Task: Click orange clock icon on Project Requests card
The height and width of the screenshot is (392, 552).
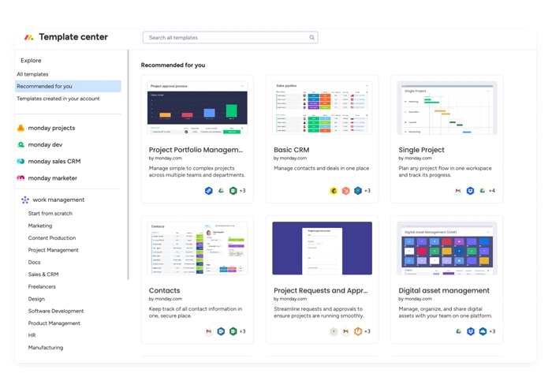Action: click(x=358, y=331)
